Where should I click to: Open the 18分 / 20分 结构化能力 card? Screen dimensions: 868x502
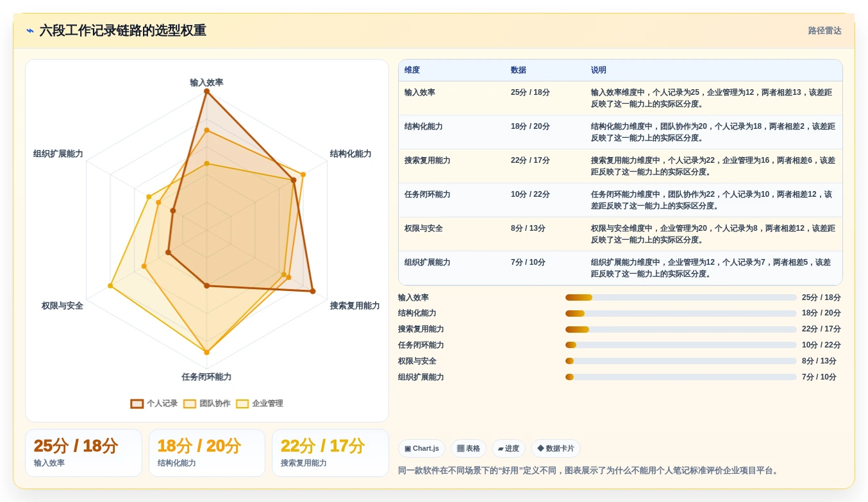click(x=206, y=453)
